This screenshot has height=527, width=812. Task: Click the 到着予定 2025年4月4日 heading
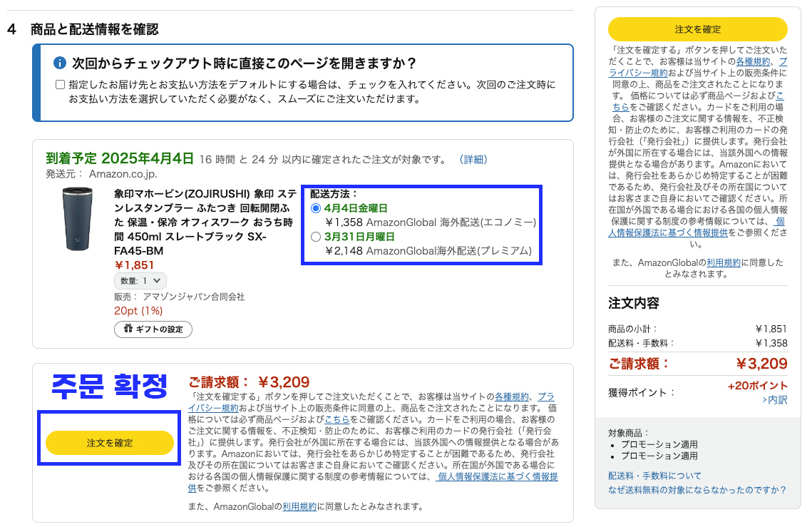(120, 158)
